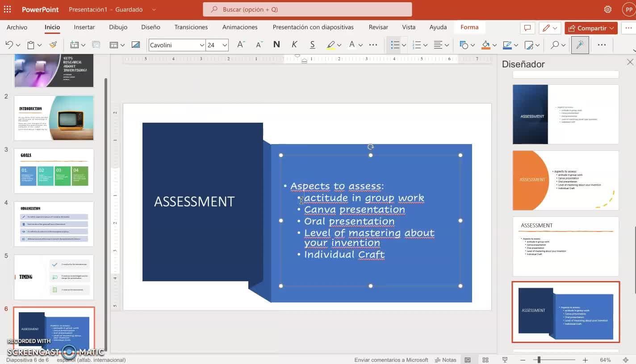Apply the yellow text highlight color

coord(331,45)
